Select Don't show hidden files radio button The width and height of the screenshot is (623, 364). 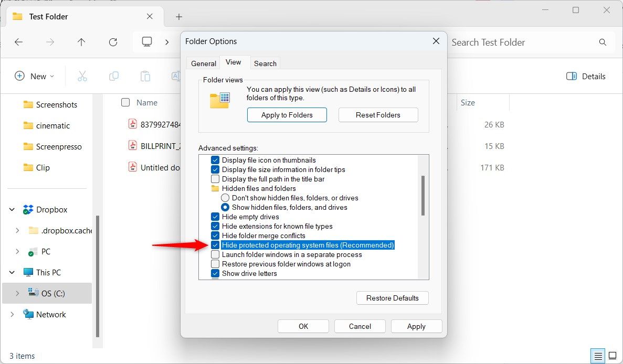tap(225, 198)
